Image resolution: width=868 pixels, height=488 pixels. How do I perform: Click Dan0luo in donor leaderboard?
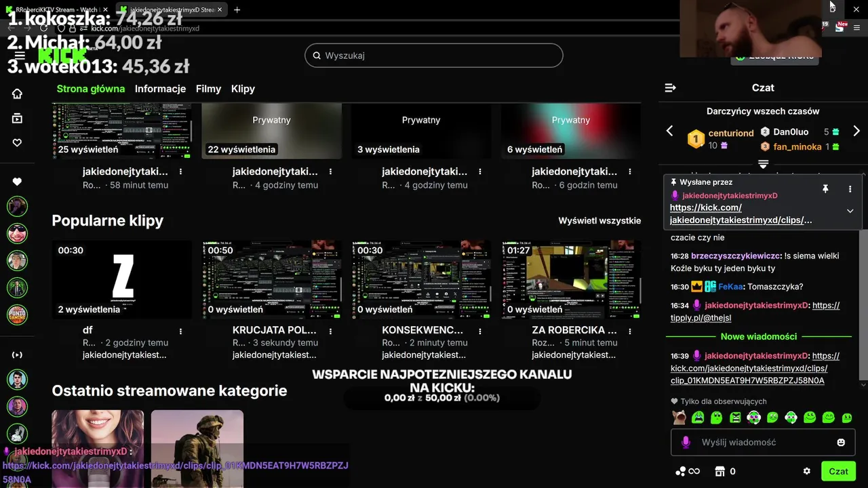(x=791, y=132)
